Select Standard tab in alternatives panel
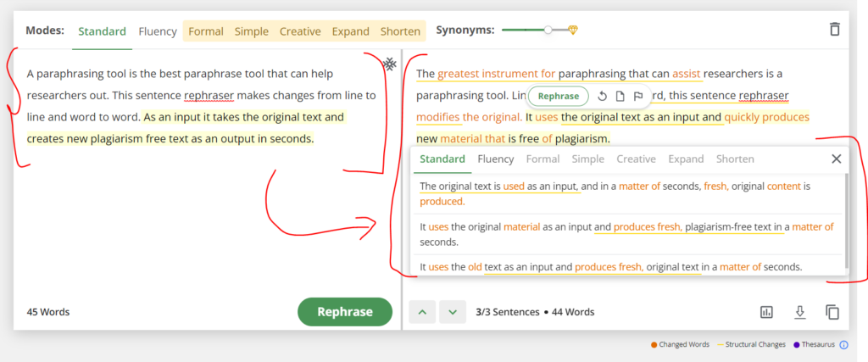This screenshot has width=868, height=362. coord(442,159)
